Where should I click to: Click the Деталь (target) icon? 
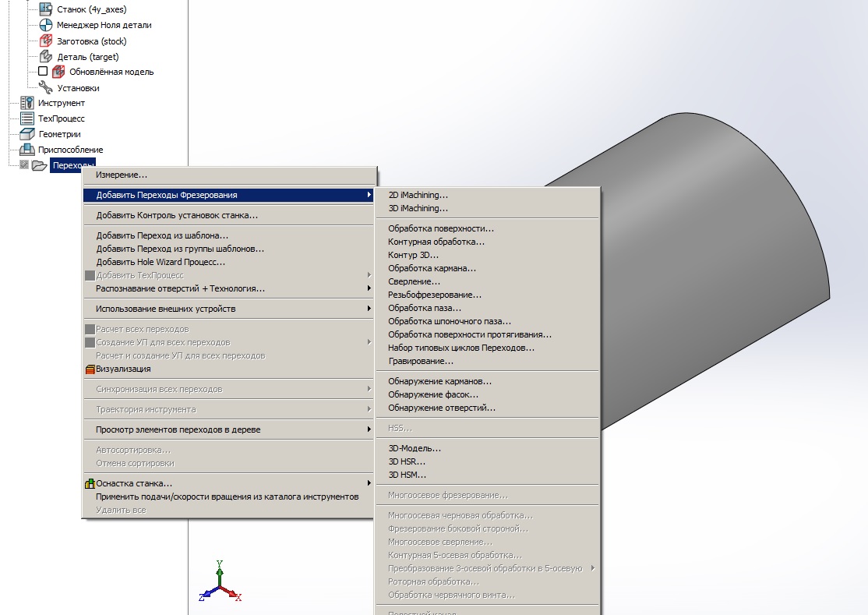coord(46,56)
